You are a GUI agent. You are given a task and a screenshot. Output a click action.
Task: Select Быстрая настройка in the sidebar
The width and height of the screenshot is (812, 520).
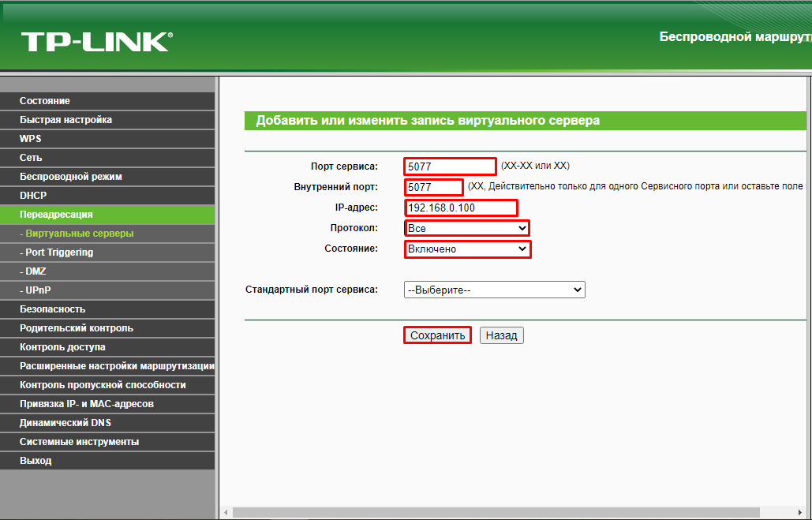coord(65,120)
